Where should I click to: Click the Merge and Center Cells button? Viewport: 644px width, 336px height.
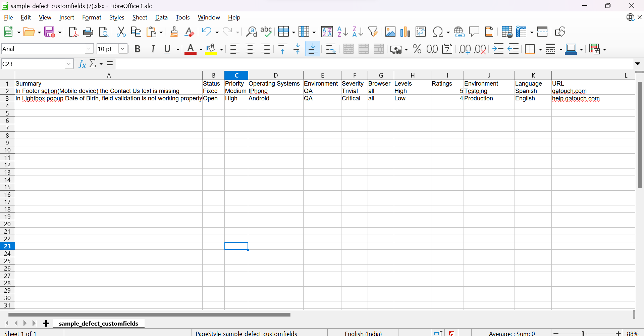click(348, 49)
